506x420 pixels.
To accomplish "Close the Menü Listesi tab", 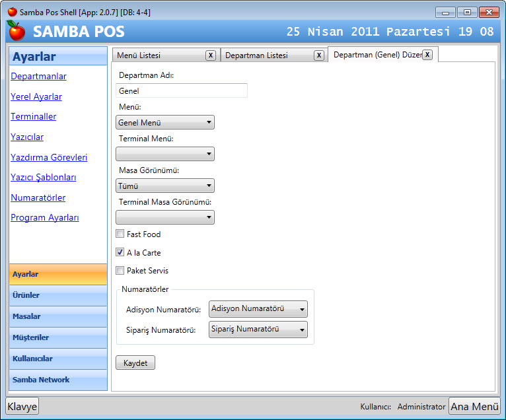I will coord(210,55).
